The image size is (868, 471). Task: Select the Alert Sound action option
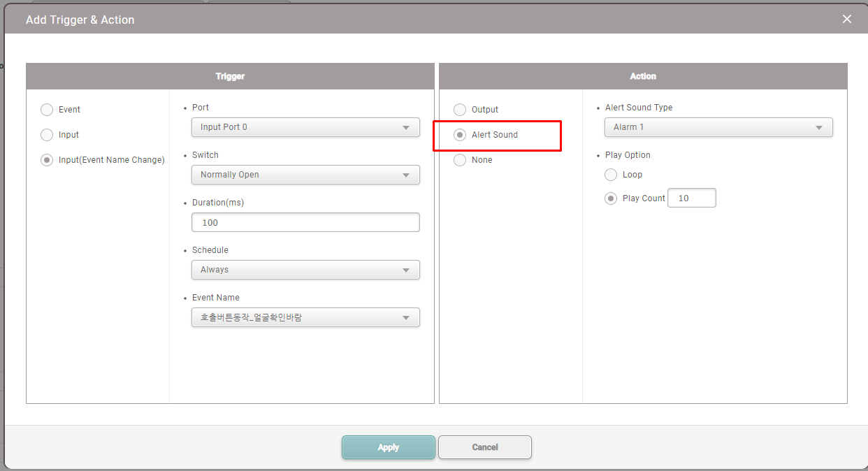tap(460, 135)
